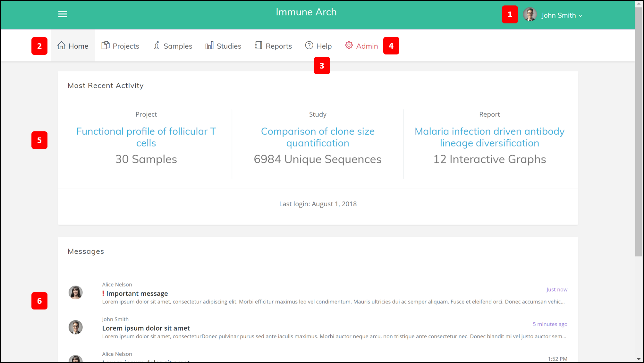Viewport: 644px width, 363px height.
Task: Click the house icon beside Home
Action: click(61, 45)
